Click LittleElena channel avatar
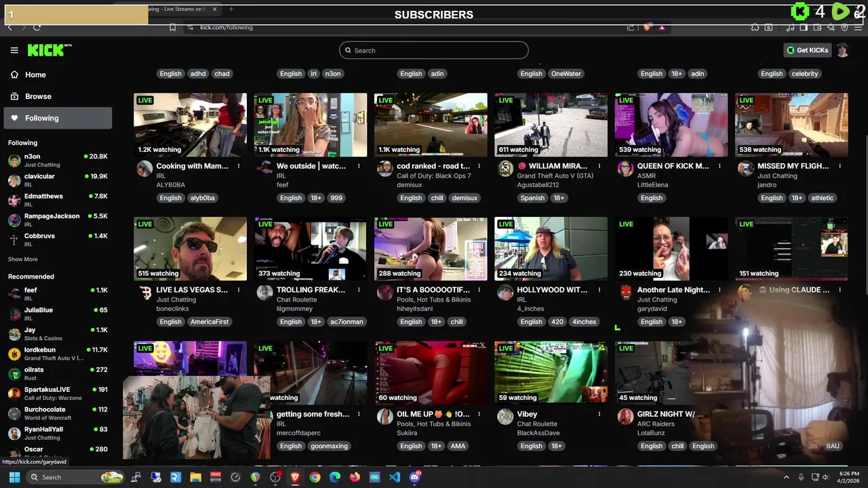The width and height of the screenshot is (868, 488). 625,168
